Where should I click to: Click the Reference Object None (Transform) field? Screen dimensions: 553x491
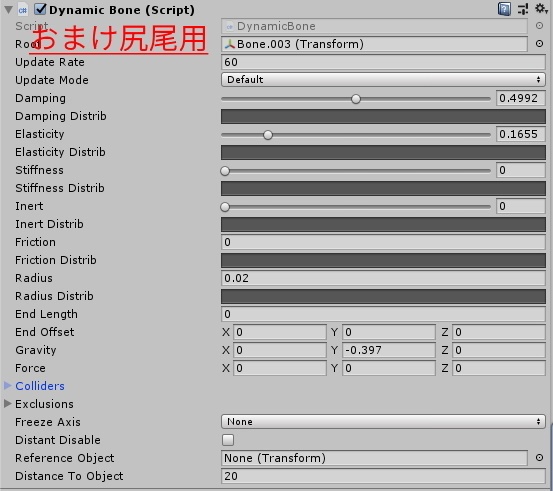(x=374, y=458)
